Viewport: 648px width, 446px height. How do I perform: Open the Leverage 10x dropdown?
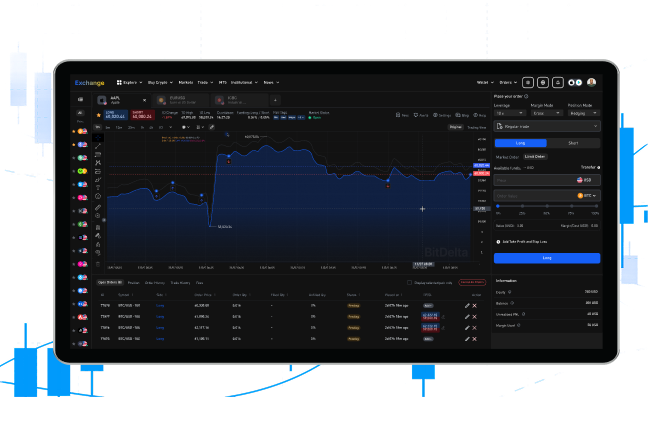[x=510, y=113]
